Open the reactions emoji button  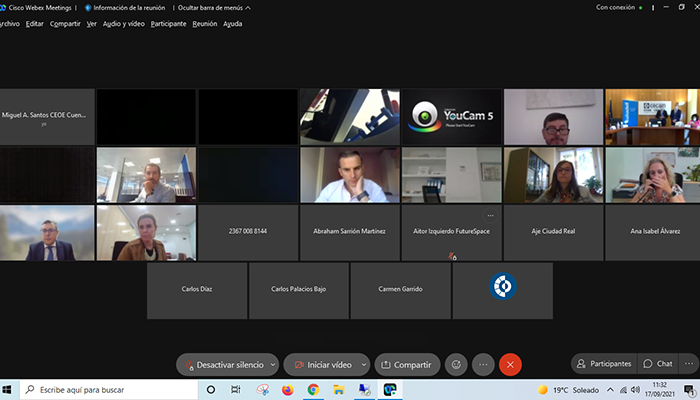(456, 365)
